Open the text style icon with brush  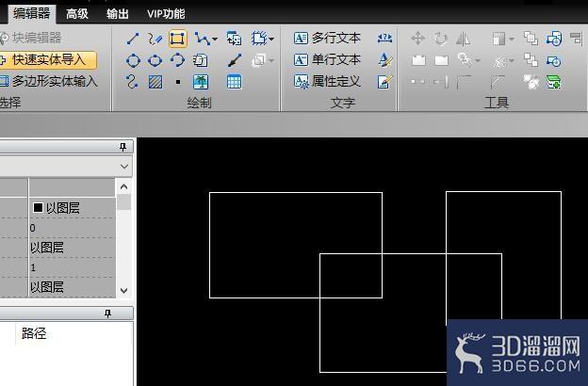[x=385, y=59]
